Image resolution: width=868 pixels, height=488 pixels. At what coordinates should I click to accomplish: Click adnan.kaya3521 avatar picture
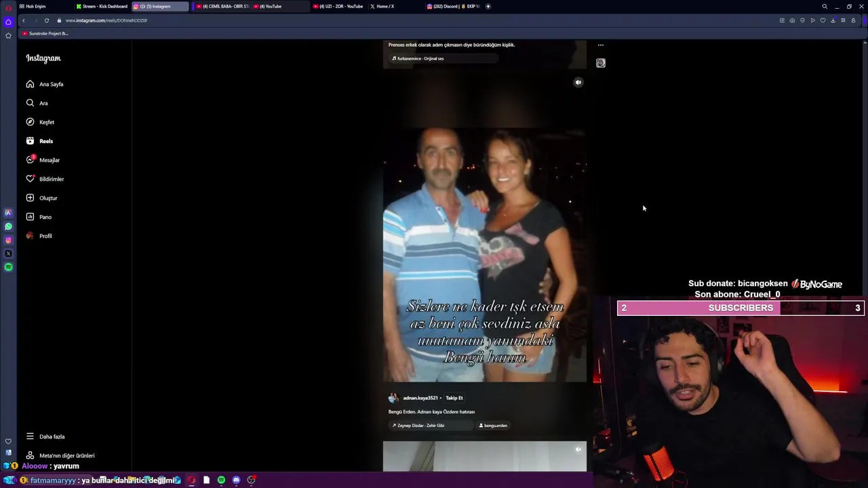click(x=393, y=398)
